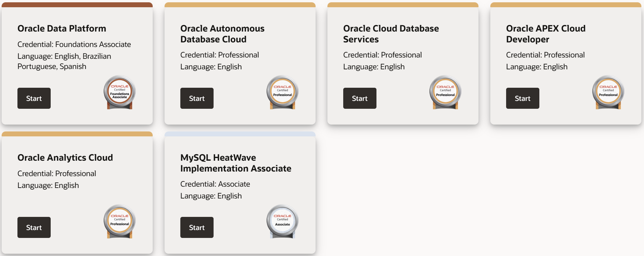The height and width of the screenshot is (256, 644).
Task: Click the Associate badge on MySQL HeatWave card
Action: click(x=283, y=221)
